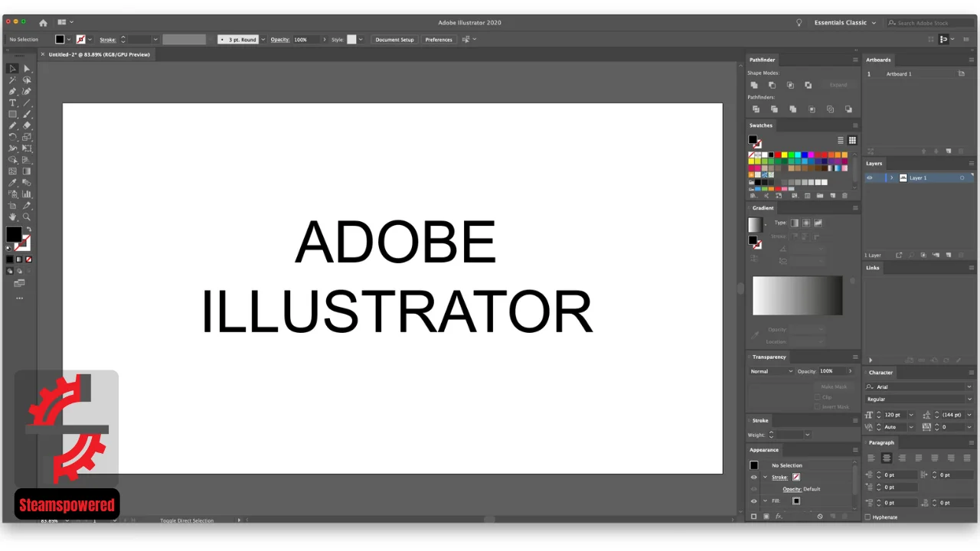
Task: Activate the Zoom tool
Action: (x=27, y=217)
